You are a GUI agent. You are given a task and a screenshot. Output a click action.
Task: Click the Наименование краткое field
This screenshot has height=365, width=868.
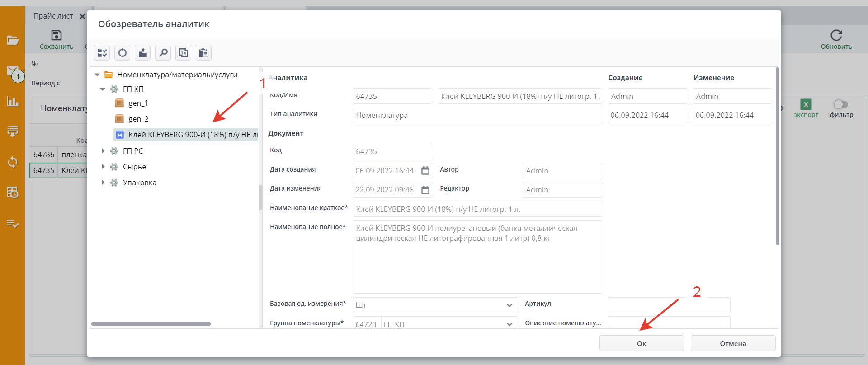click(x=477, y=209)
